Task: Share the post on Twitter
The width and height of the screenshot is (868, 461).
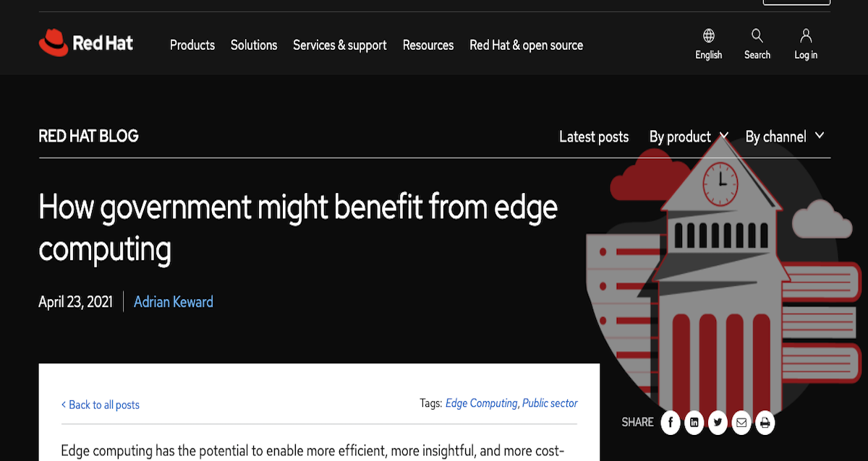Action: tap(717, 423)
